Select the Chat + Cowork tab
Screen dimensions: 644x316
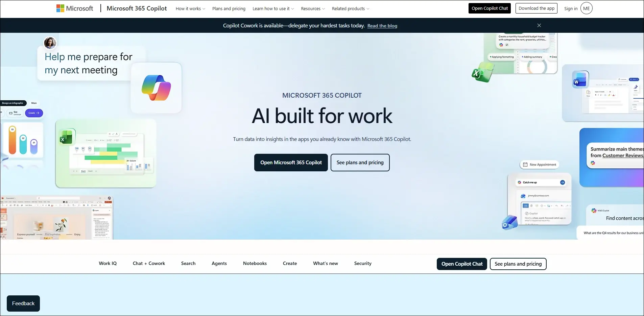(x=149, y=263)
